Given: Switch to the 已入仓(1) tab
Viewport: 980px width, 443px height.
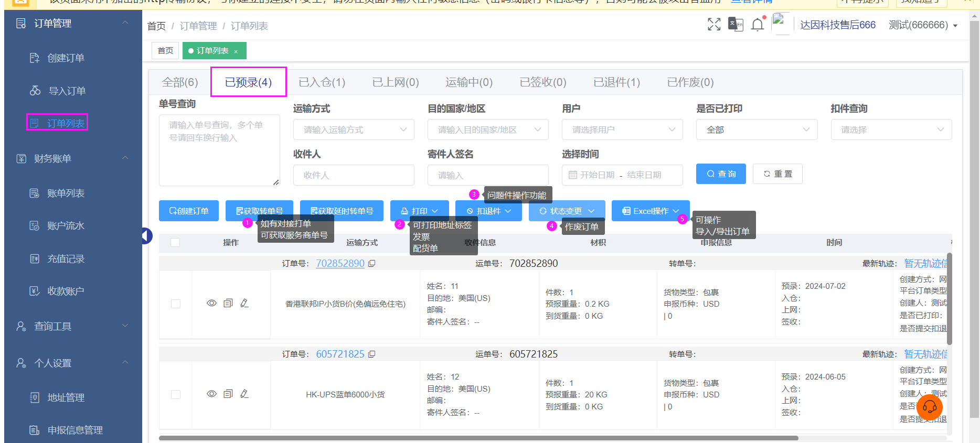Looking at the screenshot, I should pos(322,82).
